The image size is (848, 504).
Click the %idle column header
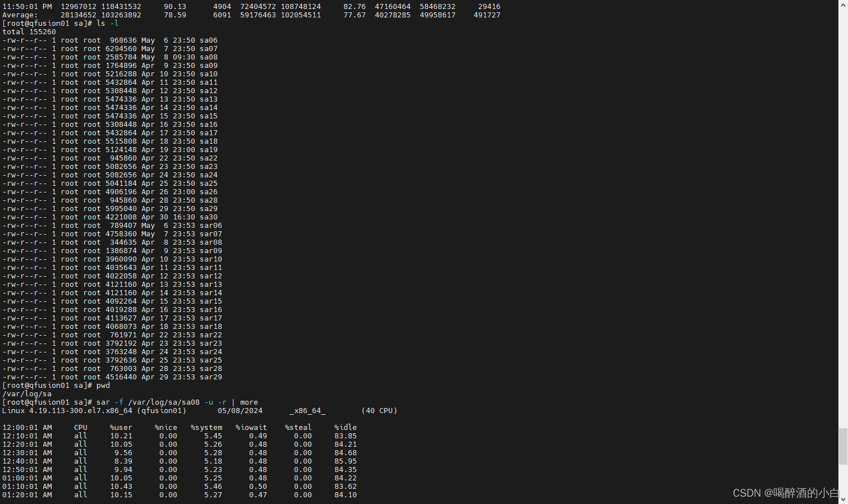pos(345,427)
